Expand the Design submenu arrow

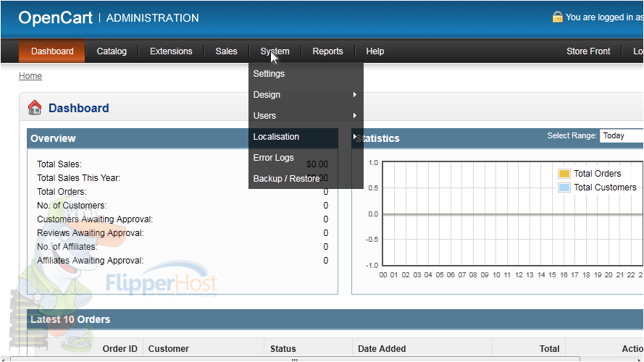tap(355, 94)
